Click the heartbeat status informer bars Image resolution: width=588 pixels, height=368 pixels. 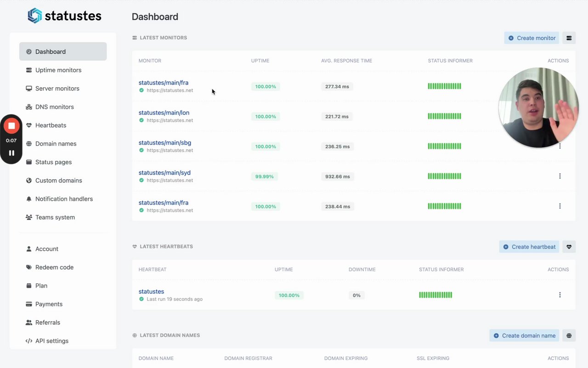tap(435, 295)
